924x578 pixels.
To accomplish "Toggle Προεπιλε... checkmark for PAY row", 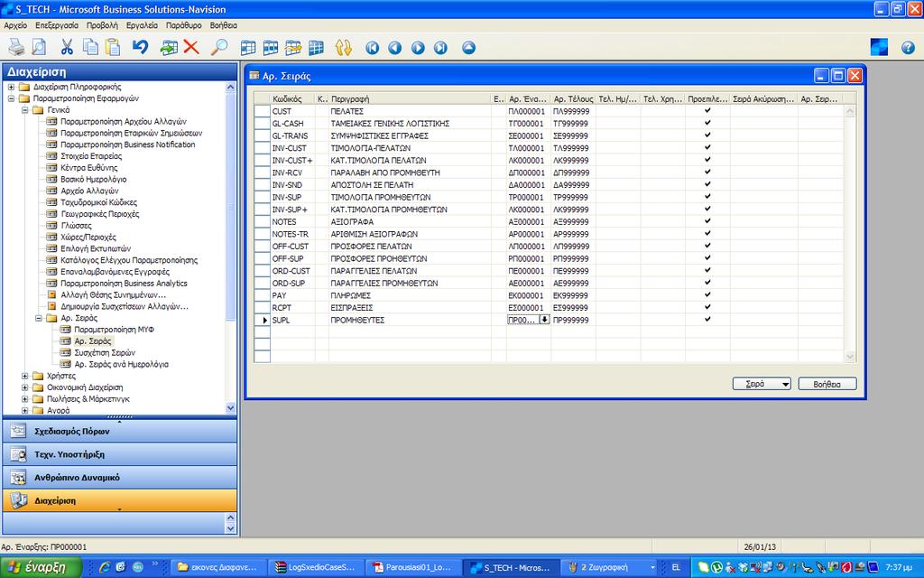I will [x=707, y=295].
